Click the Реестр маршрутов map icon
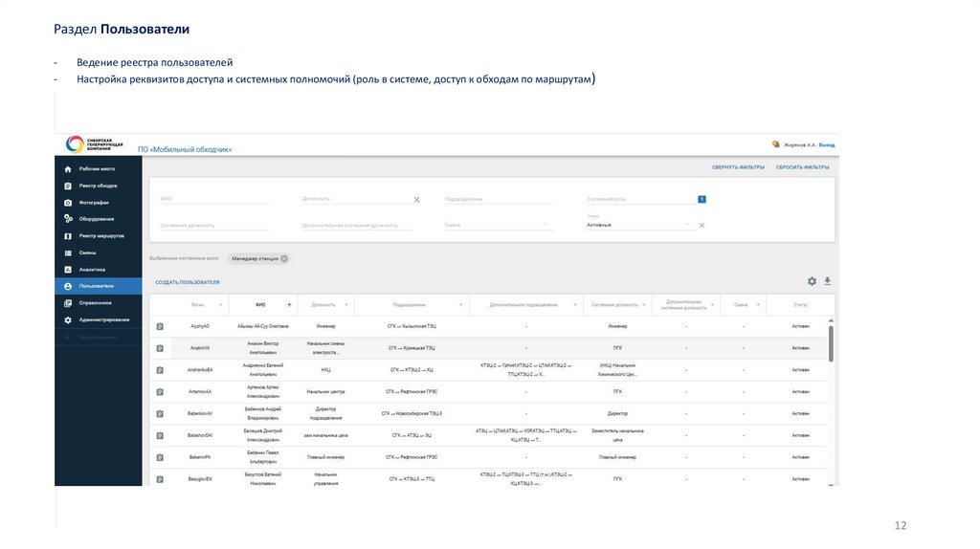 coord(68,235)
